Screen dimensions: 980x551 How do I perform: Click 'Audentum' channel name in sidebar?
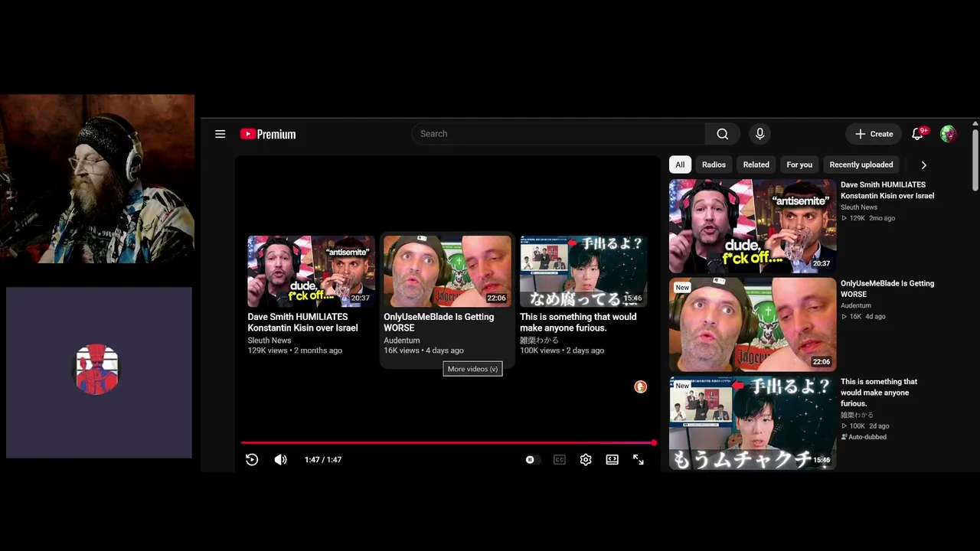856,305
